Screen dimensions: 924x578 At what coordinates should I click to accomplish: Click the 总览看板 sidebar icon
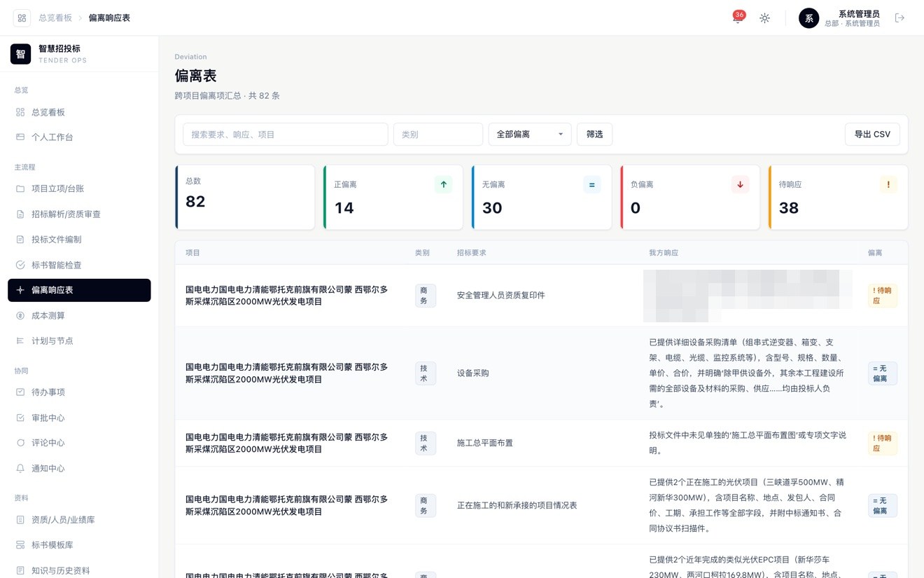click(20, 112)
